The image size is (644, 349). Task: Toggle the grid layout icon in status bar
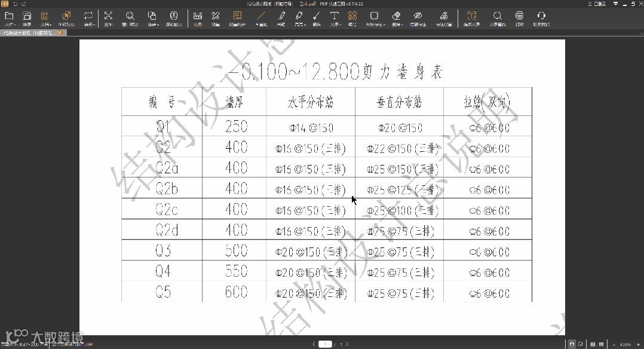click(x=593, y=344)
